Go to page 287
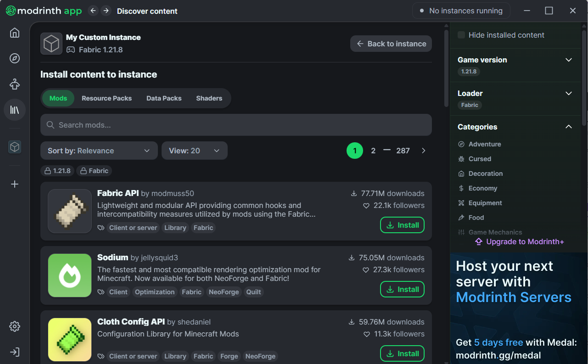The height and width of the screenshot is (364, 588). [x=403, y=151]
